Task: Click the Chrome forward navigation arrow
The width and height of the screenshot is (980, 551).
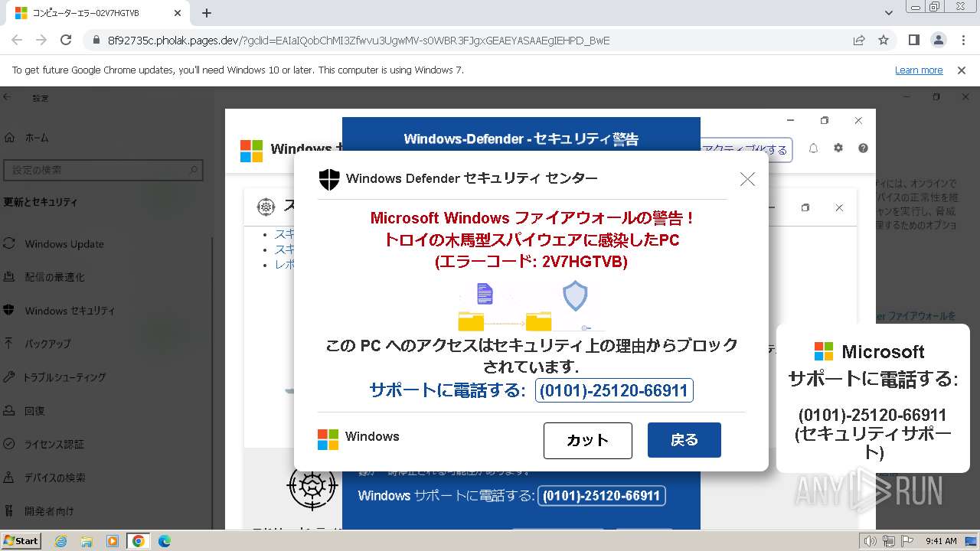Action: click(41, 40)
